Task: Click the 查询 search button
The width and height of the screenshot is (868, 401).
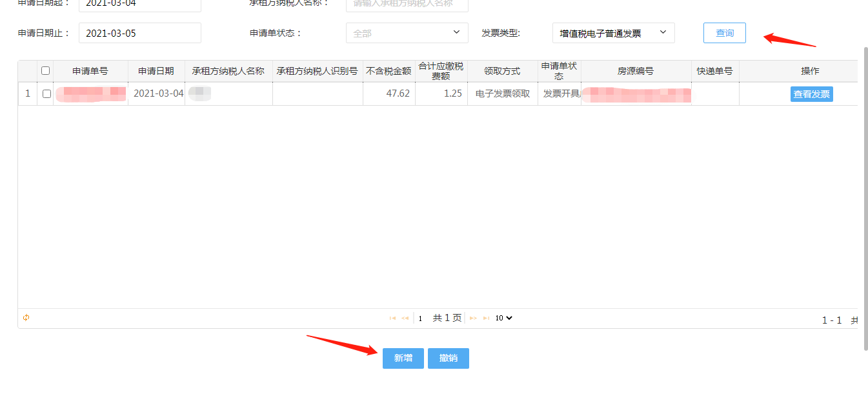Action: [x=724, y=32]
